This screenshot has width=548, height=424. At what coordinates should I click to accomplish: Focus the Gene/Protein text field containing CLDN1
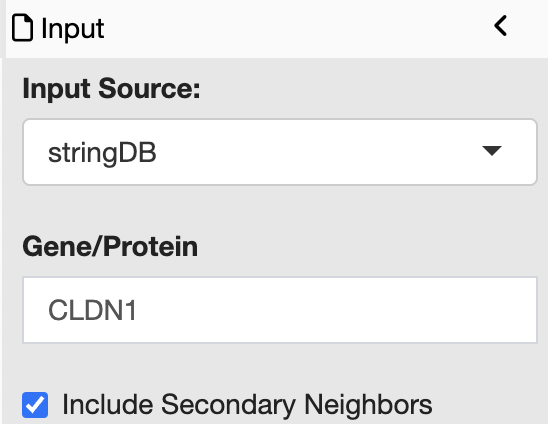280,310
